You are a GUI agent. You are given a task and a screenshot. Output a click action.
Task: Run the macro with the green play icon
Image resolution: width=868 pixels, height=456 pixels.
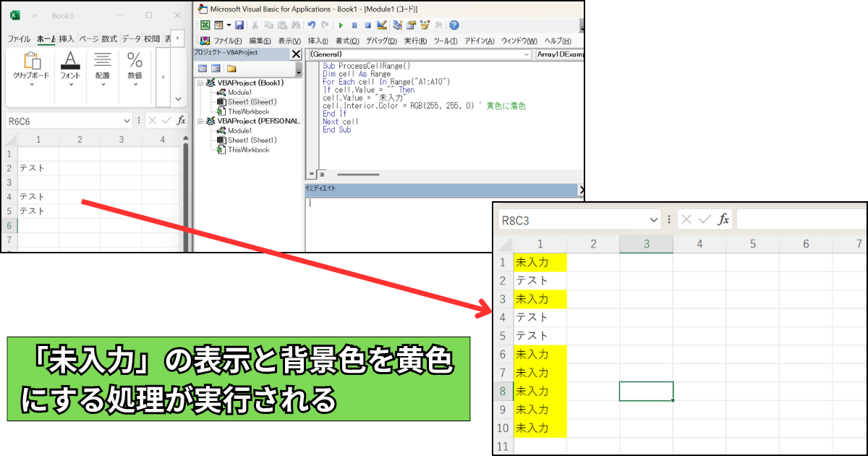click(x=341, y=25)
